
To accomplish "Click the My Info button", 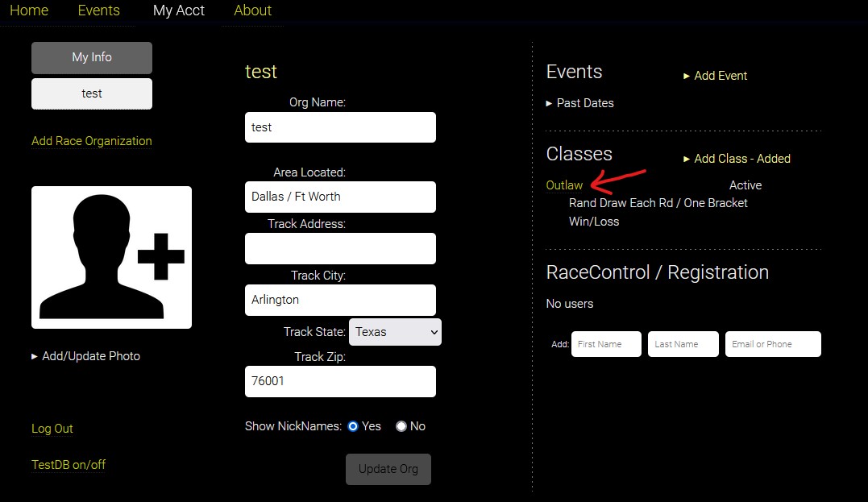I will pyautogui.click(x=92, y=58).
